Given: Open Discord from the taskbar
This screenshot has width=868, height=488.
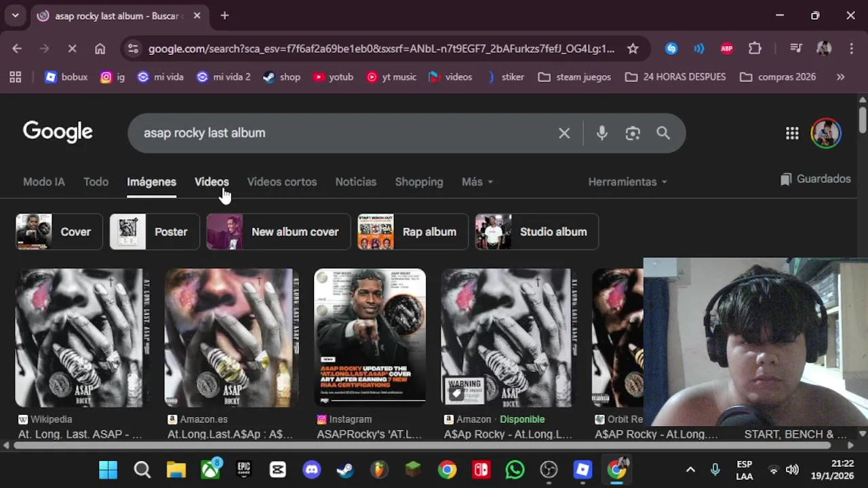Looking at the screenshot, I should pyautogui.click(x=311, y=470).
